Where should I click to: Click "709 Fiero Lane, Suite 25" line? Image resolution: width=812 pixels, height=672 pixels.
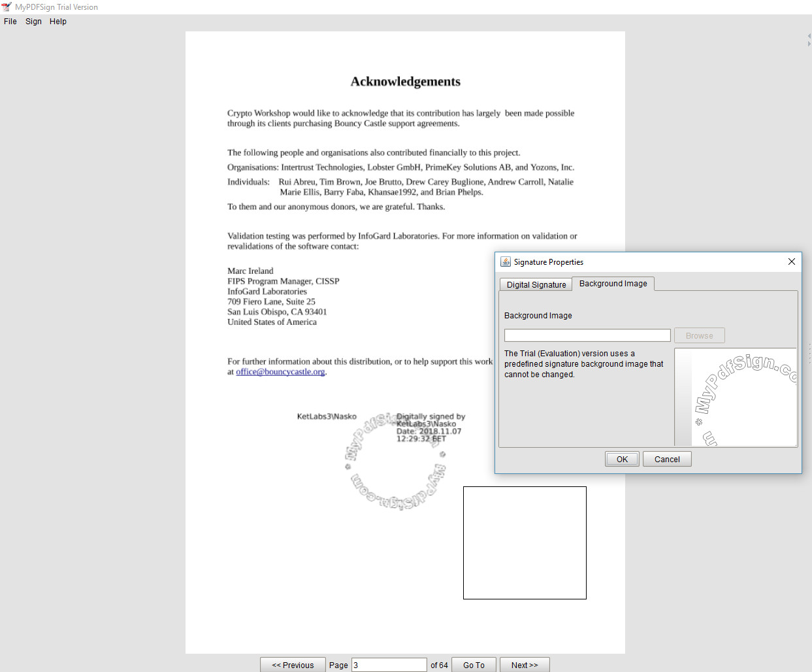(271, 301)
